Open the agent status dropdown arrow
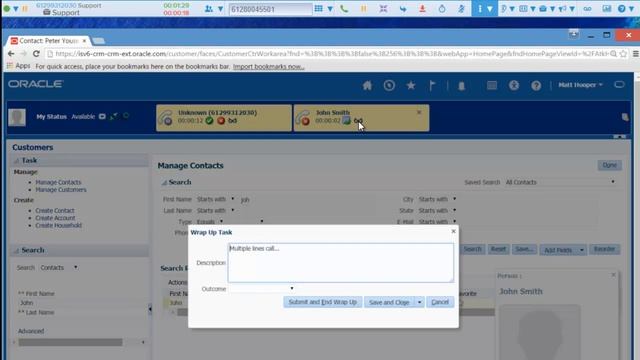The width and height of the screenshot is (640, 360). 16,9
